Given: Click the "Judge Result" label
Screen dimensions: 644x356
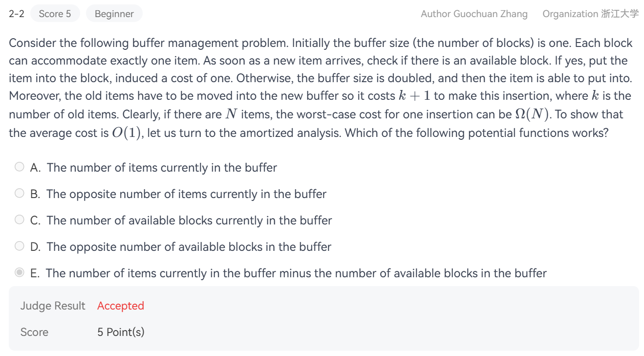Looking at the screenshot, I should [53, 306].
